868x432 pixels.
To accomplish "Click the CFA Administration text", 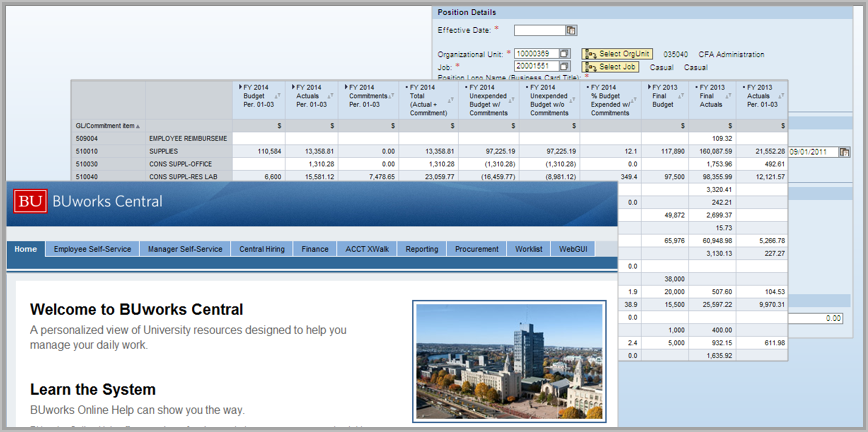I will (x=731, y=54).
